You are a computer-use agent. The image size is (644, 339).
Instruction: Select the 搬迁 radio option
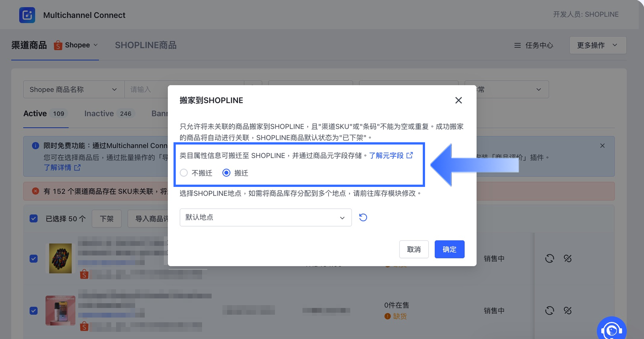(x=226, y=173)
